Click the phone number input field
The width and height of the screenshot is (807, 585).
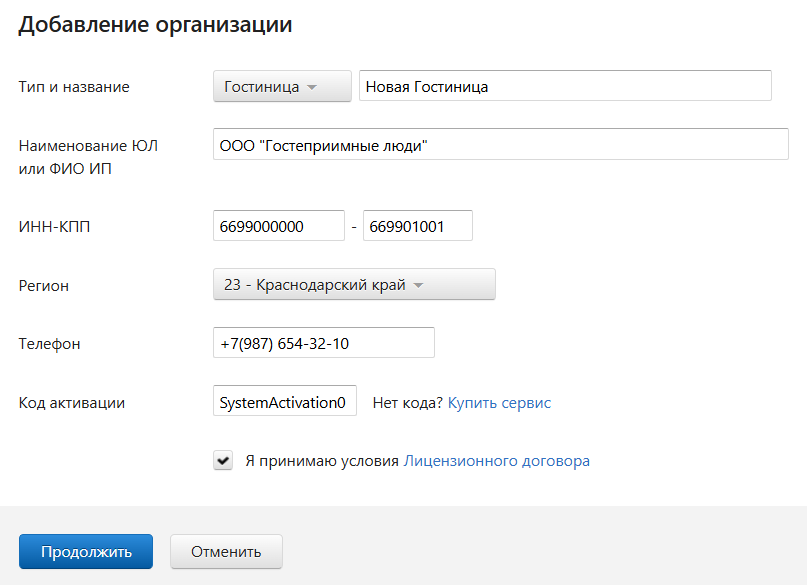324,342
